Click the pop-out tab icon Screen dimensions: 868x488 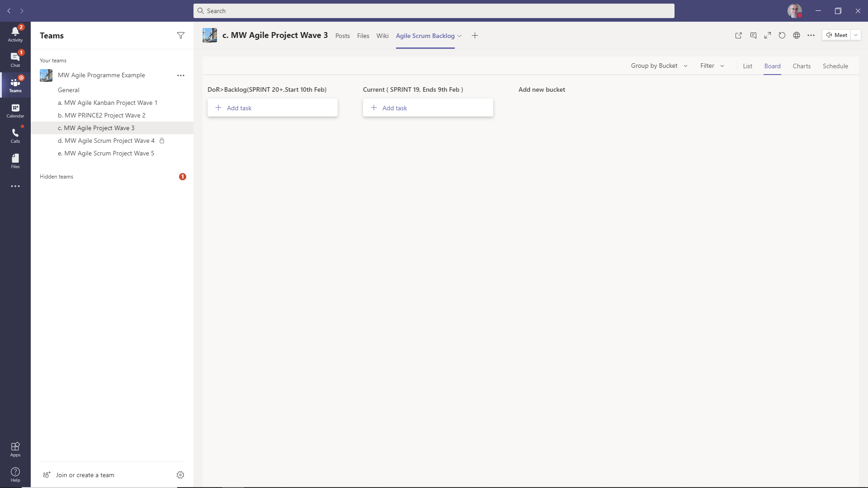coord(738,35)
